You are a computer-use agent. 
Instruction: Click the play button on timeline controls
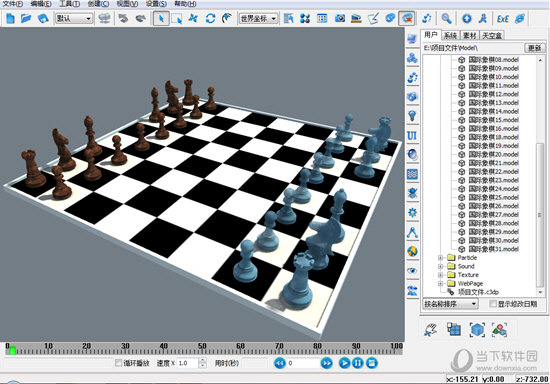pyautogui.click(x=344, y=363)
